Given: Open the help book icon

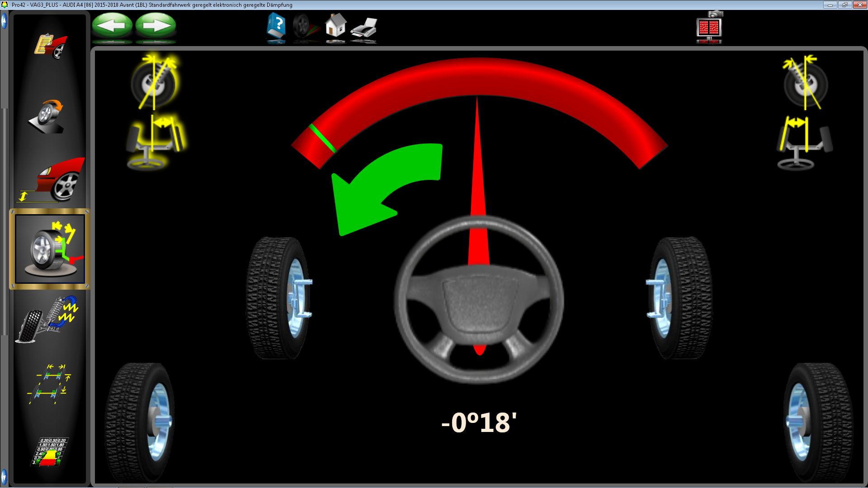Looking at the screenshot, I should pyautogui.click(x=276, y=26).
